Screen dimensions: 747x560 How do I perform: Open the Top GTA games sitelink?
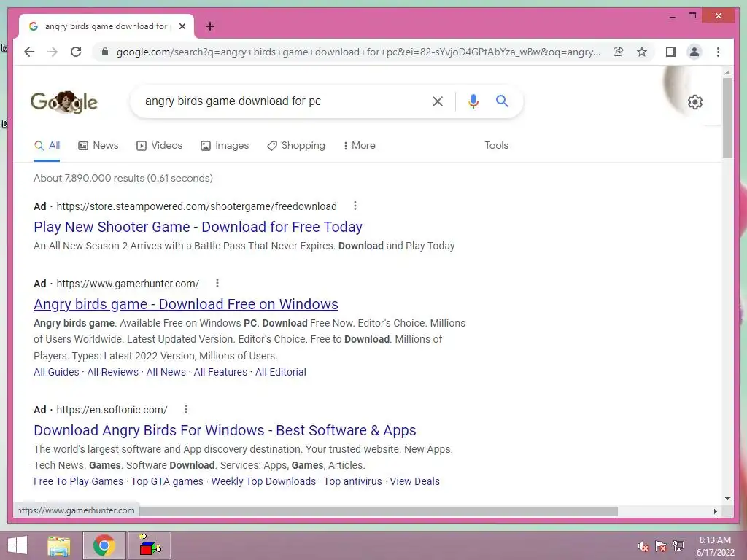coord(167,481)
